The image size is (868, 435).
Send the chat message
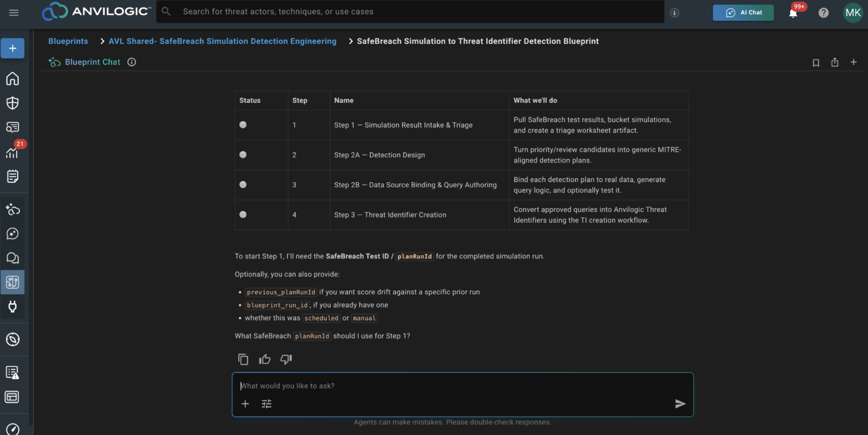[680, 404]
